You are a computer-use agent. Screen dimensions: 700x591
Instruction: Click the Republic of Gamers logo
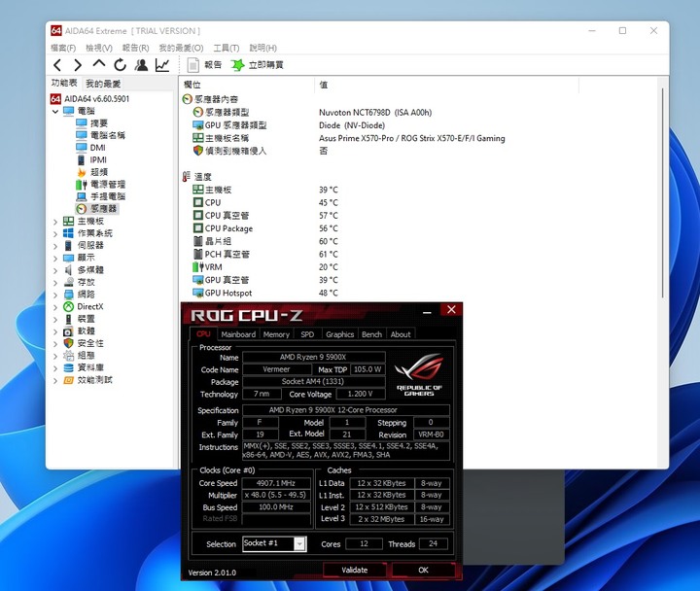(x=419, y=374)
